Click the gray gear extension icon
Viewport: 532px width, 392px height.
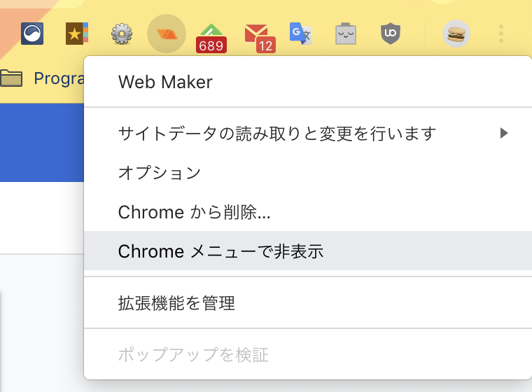(x=122, y=34)
